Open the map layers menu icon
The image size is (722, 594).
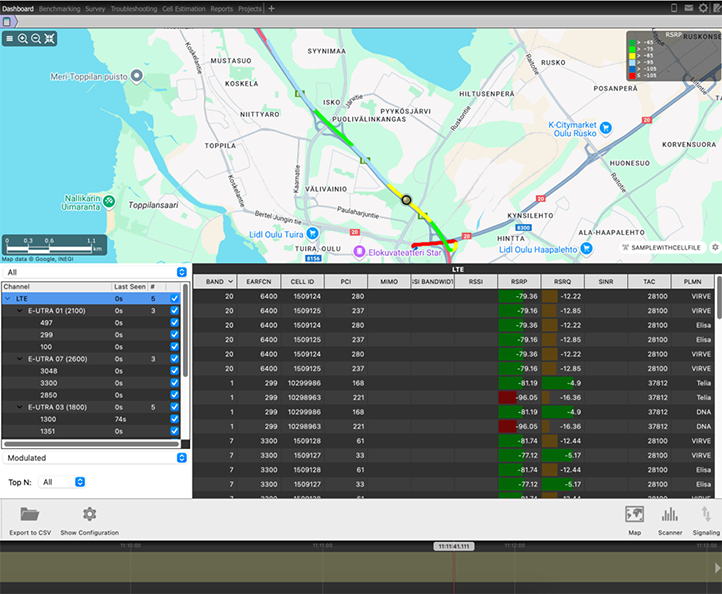(x=9, y=38)
